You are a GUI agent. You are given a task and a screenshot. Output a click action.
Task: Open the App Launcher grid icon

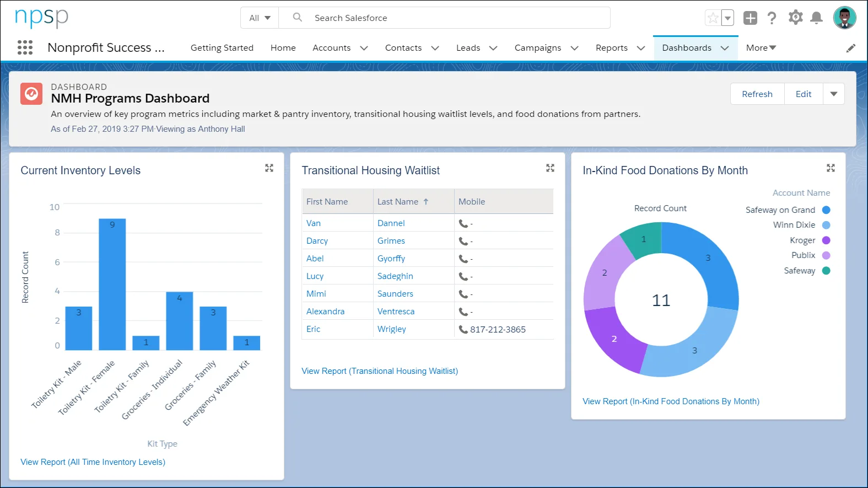tap(25, 47)
